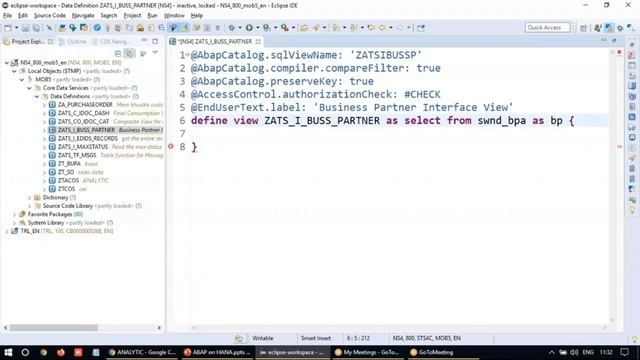Open the Source Code menu
The height and width of the screenshot is (360, 640).
click(x=49, y=16)
